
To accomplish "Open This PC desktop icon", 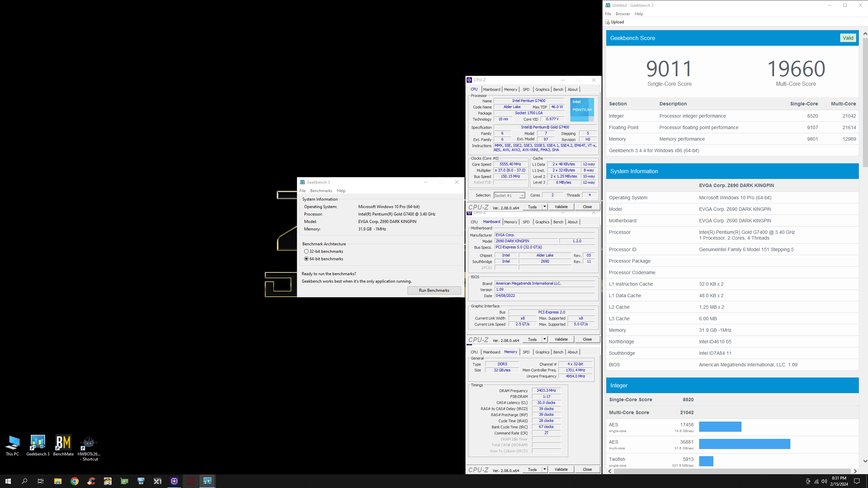I will [x=13, y=445].
